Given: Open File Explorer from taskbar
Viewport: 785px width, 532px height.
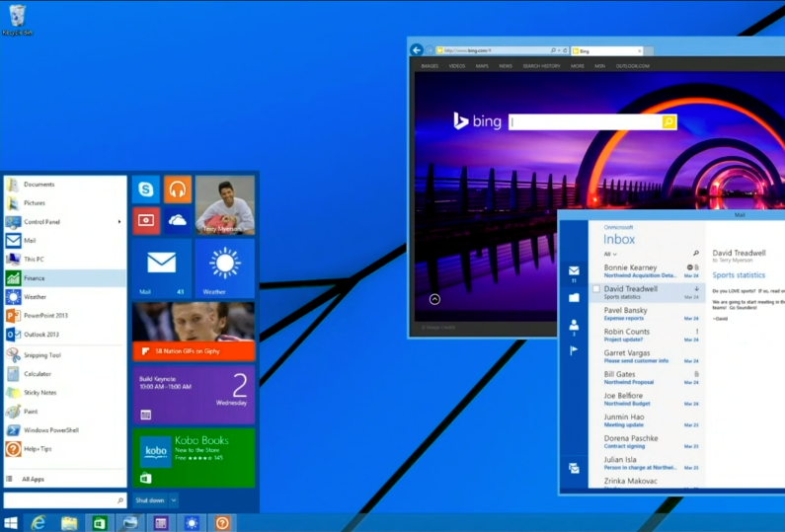Looking at the screenshot, I should [69, 523].
